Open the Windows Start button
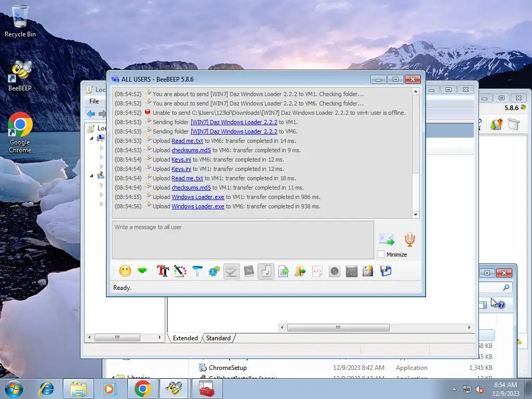This screenshot has width=532, height=399. point(14,389)
